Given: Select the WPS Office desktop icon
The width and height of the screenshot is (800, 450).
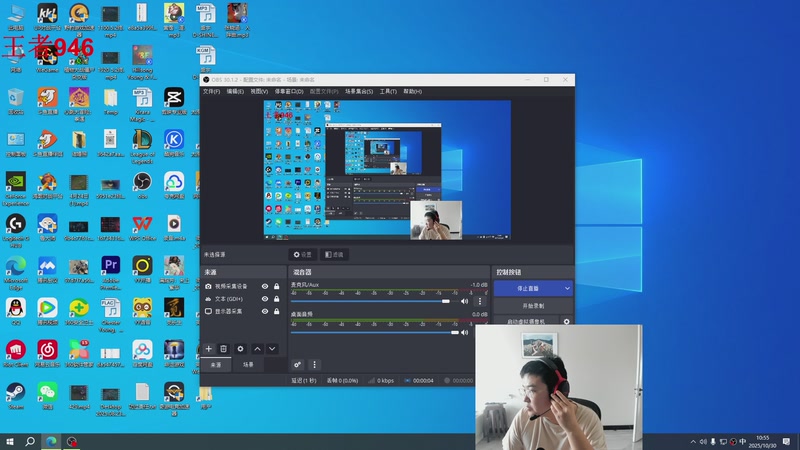Looking at the screenshot, I should [x=142, y=228].
